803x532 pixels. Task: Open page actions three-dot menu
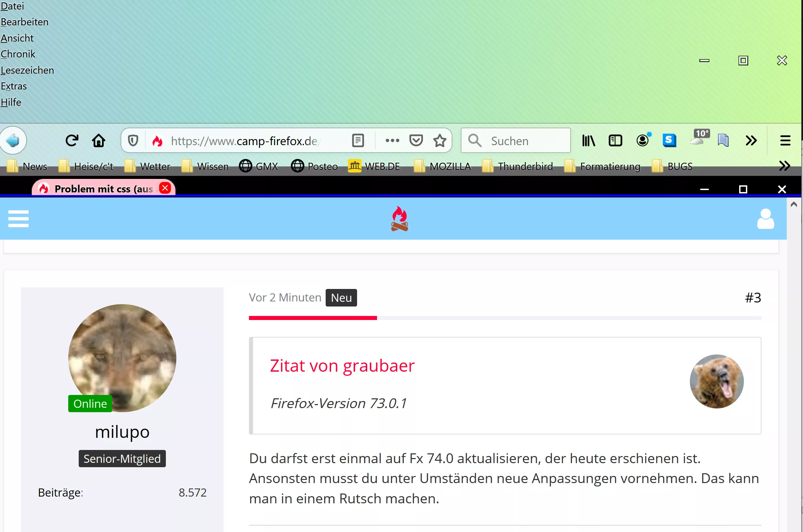[392, 140]
